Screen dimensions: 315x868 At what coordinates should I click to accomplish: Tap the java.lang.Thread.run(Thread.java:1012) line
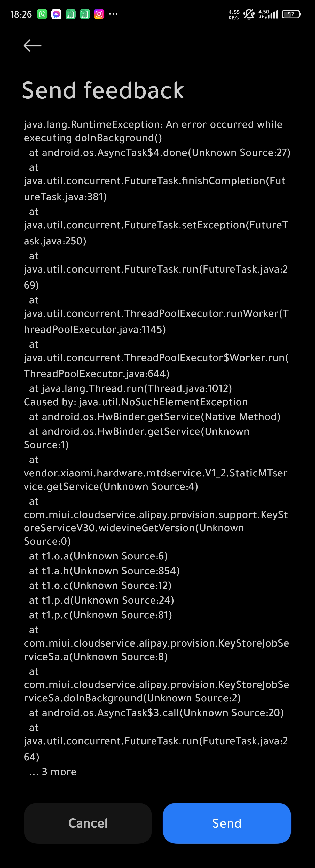coord(131,388)
